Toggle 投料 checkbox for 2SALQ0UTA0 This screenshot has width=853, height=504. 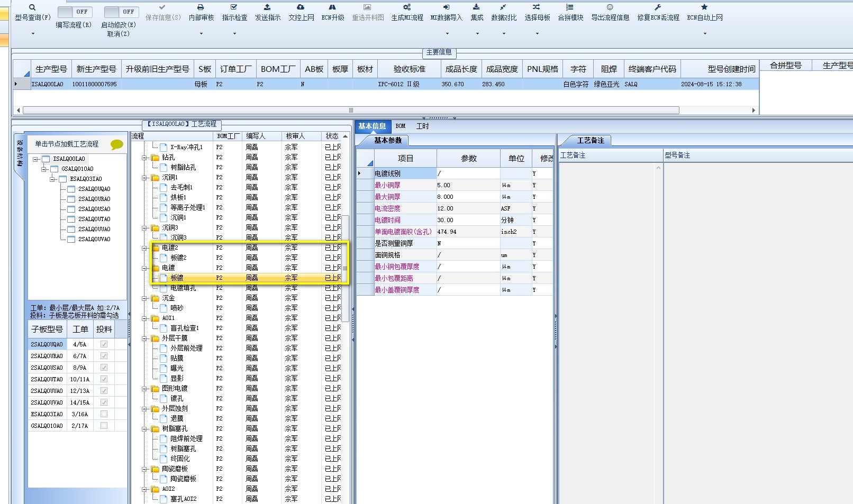pos(104,379)
